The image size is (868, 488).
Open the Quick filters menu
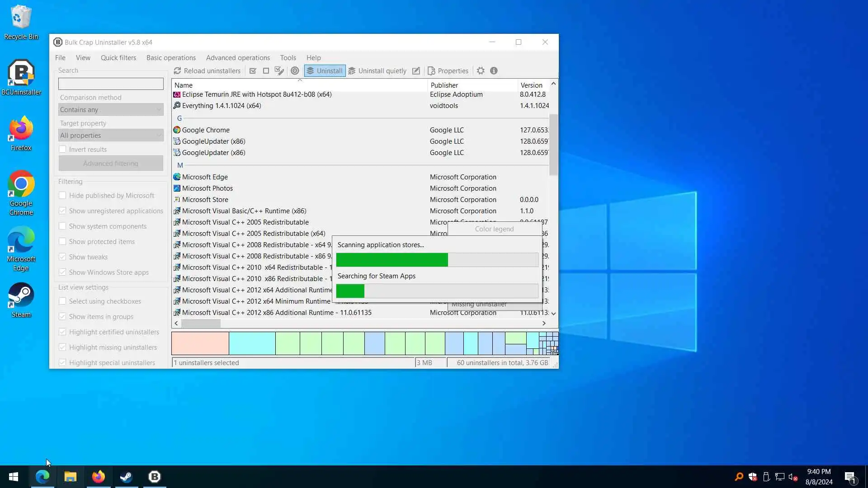[118, 58]
